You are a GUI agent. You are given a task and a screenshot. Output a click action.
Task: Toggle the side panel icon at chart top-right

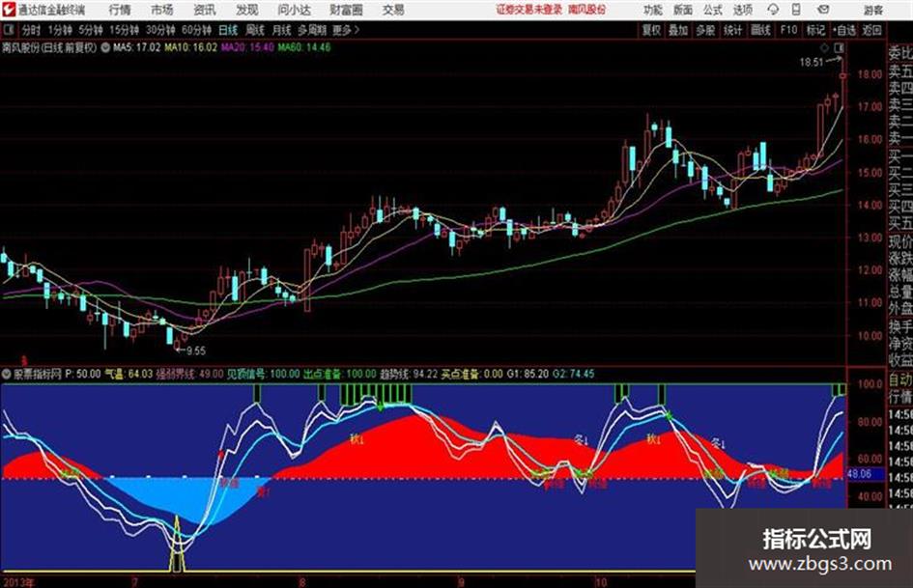coord(839,47)
